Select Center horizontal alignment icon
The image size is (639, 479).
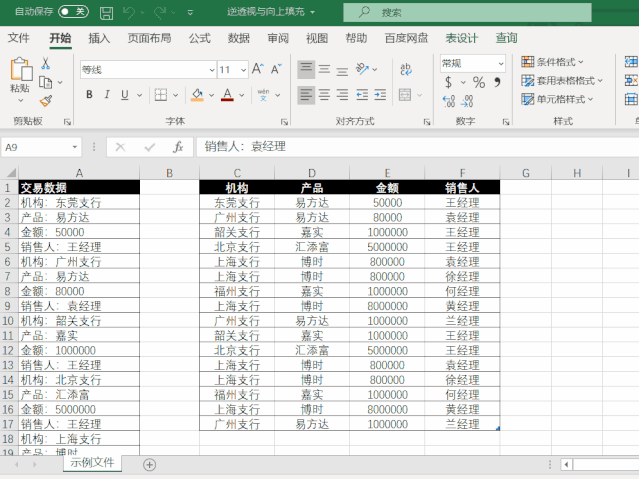324,95
